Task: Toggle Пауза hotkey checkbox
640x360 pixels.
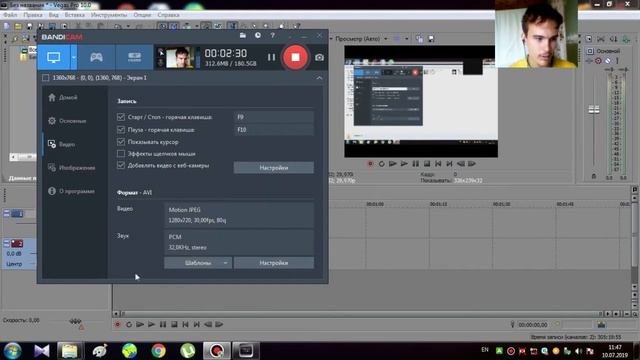Action: 121,130
